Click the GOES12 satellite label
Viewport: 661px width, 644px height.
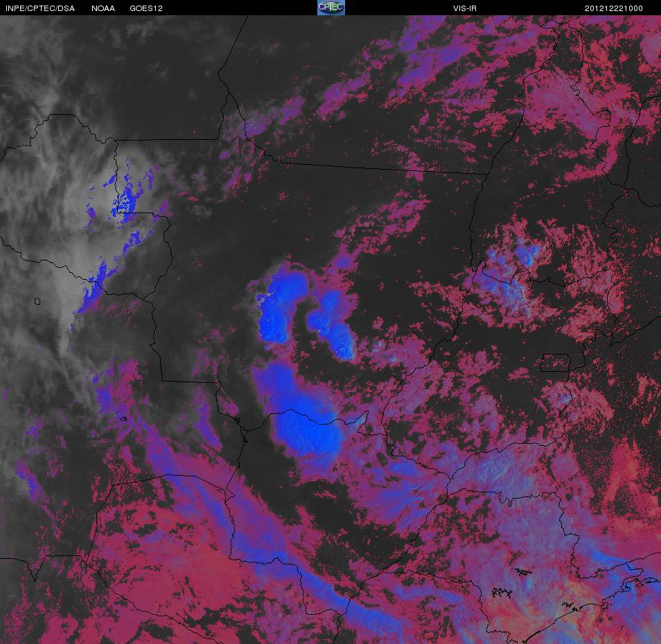point(146,8)
